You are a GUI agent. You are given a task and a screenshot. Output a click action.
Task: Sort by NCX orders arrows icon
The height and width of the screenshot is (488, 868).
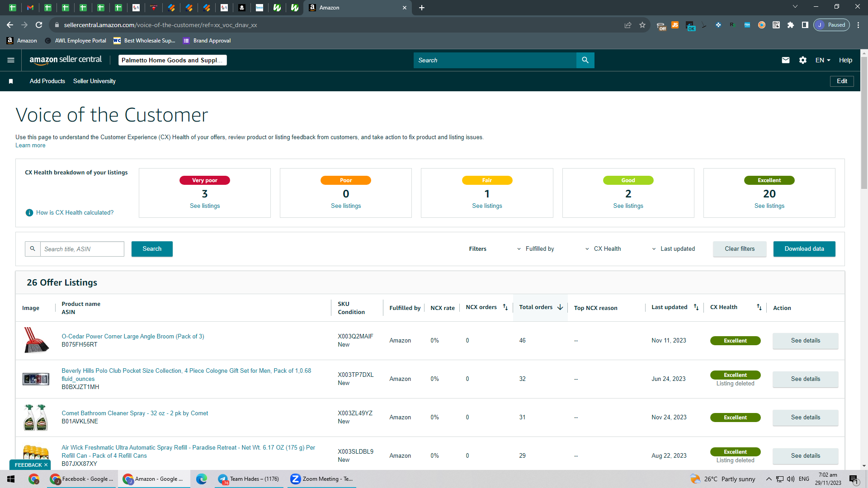[505, 307]
